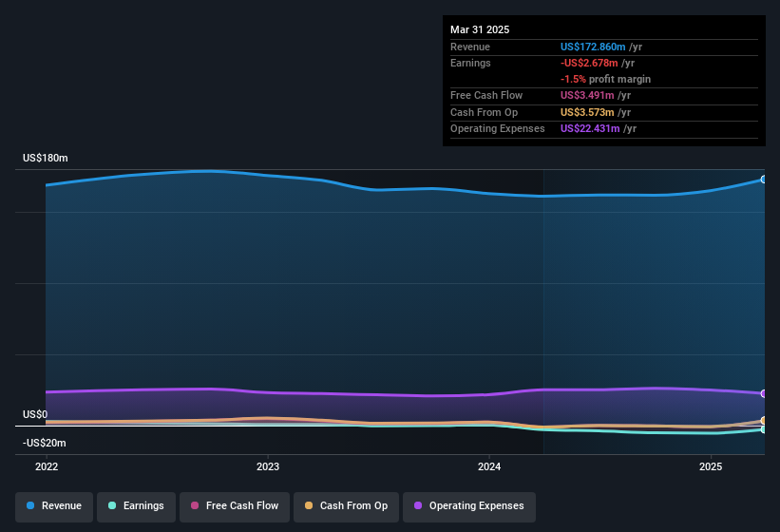
Task: Click the 2023 x-axis label
Action: point(268,466)
